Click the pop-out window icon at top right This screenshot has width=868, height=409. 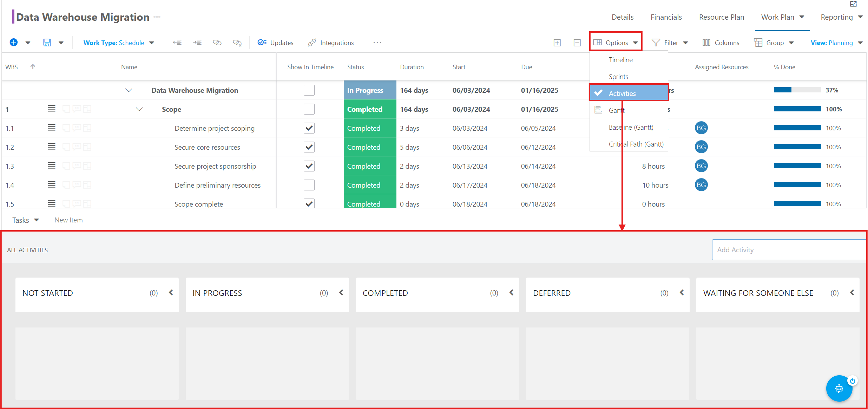(x=854, y=4)
